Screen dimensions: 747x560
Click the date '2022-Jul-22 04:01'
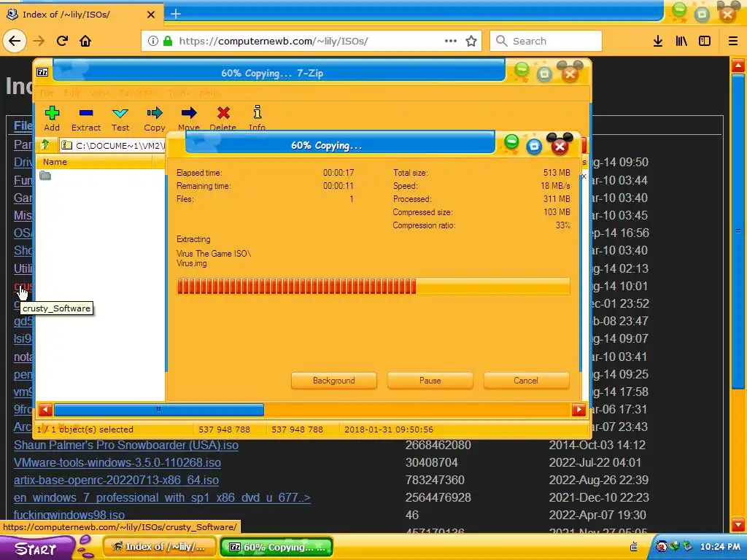597,463
